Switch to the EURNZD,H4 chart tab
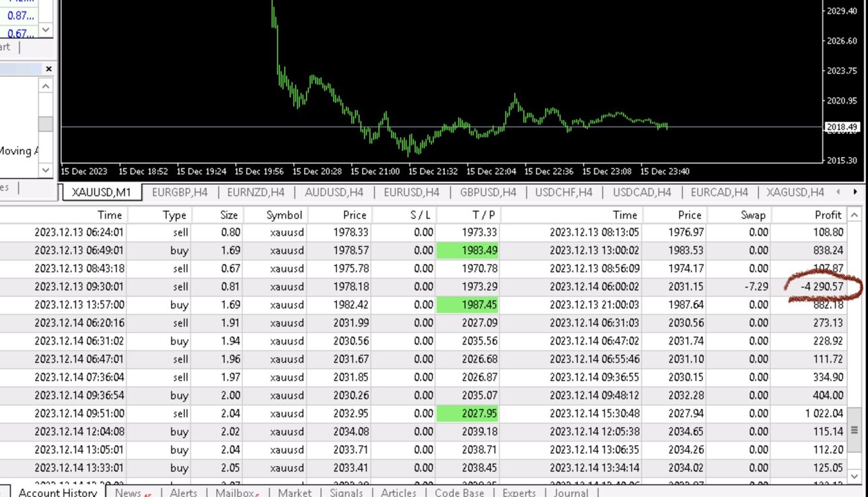 [x=256, y=192]
